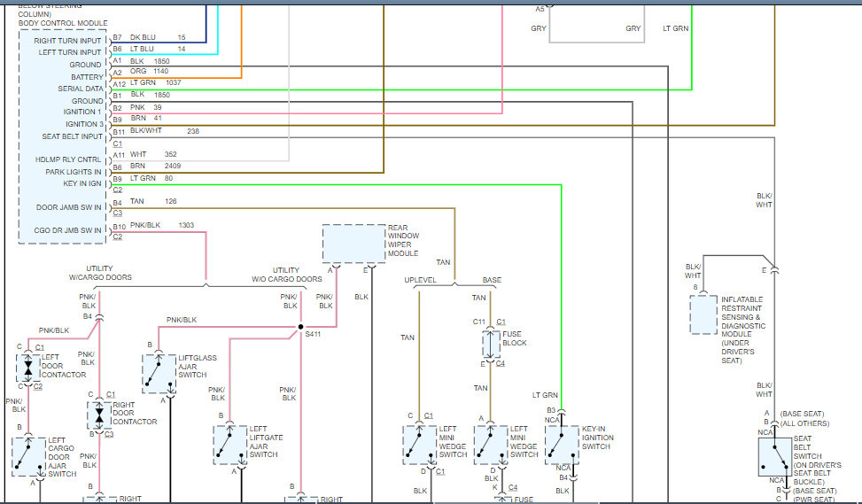Viewport: 862px width, 504px height.
Task: Click the Left Cargo Door Ajar Switch symbol
Action: pos(27,455)
